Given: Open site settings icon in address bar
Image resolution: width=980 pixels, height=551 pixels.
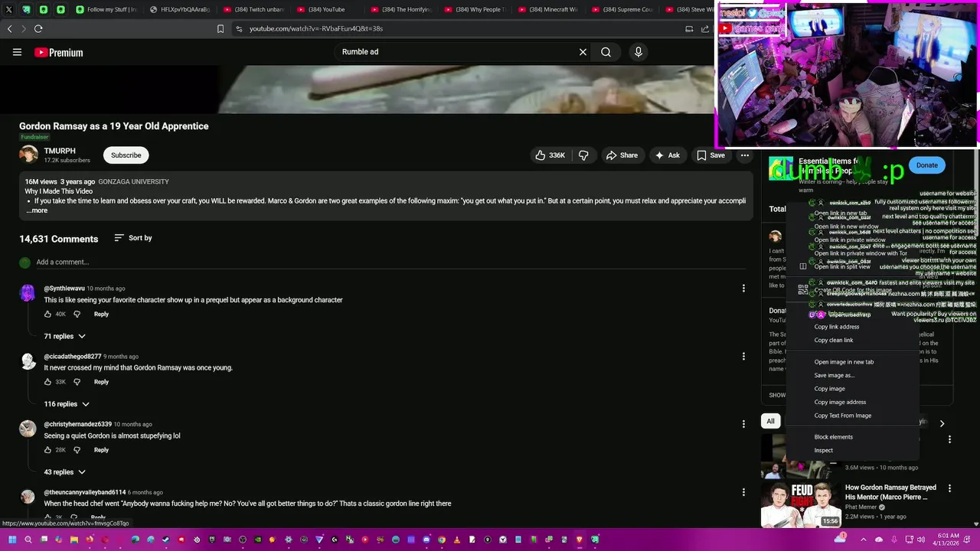Looking at the screenshot, I should [239, 28].
